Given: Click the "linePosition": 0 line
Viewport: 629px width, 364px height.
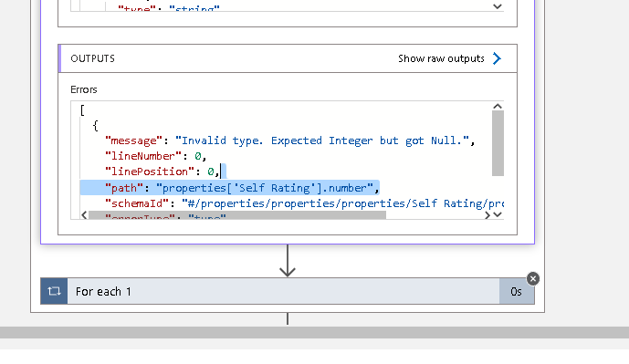Looking at the screenshot, I should (162, 172).
